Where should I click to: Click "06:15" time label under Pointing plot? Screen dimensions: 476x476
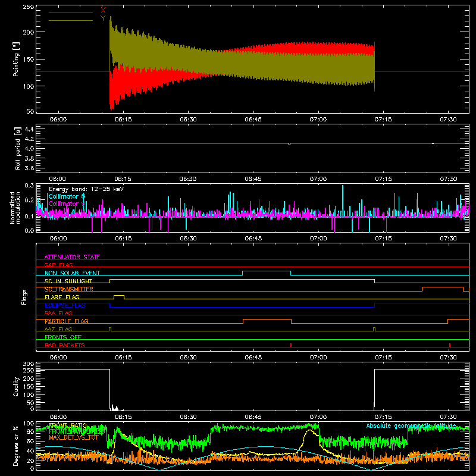[123, 120]
